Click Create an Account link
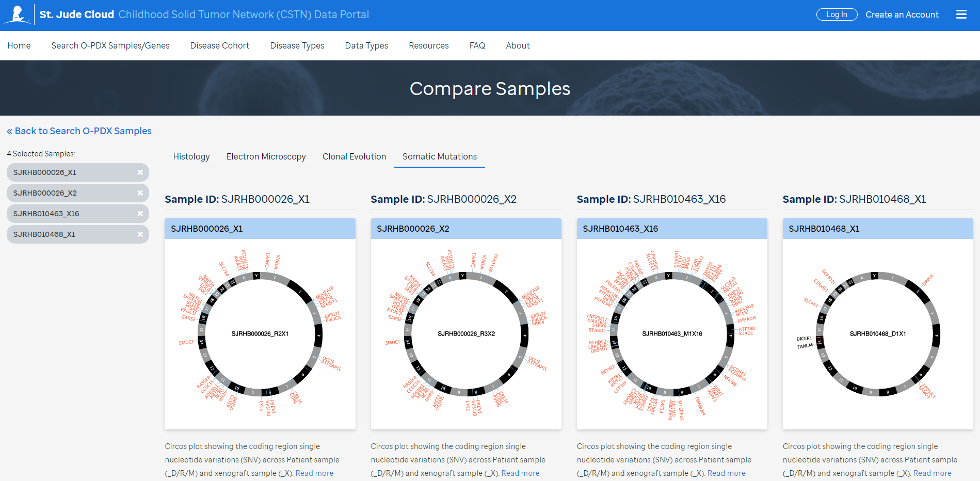 pos(902,14)
